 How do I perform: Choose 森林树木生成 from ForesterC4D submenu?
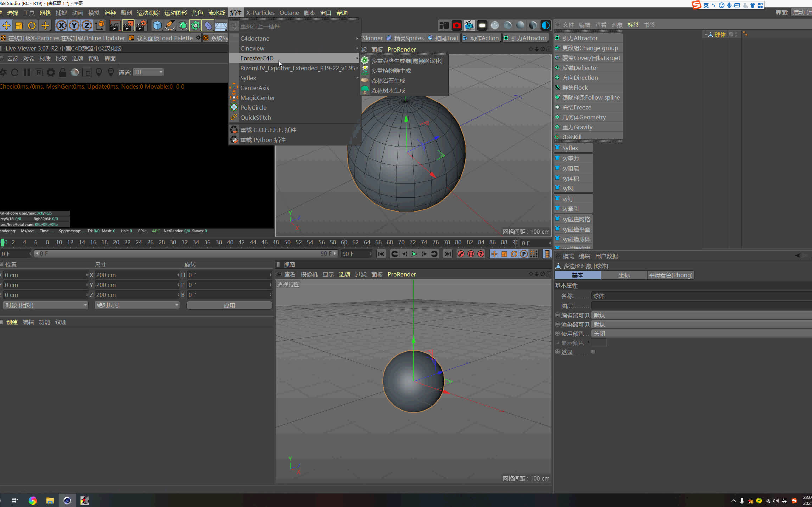[x=388, y=91]
